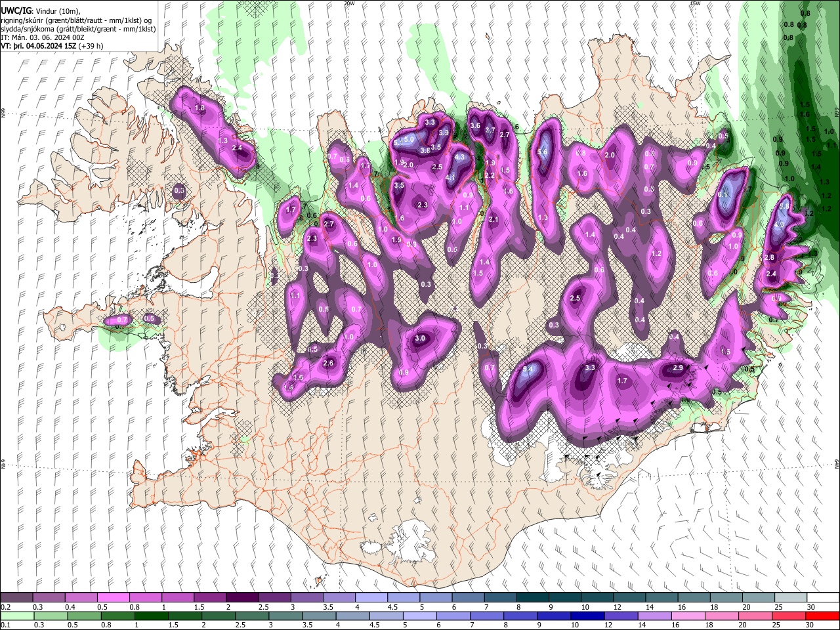Screen dimensions: 840x630
Task: Click the title line 'UWC/IG: Vindur (10m),'
Action: coord(41,11)
